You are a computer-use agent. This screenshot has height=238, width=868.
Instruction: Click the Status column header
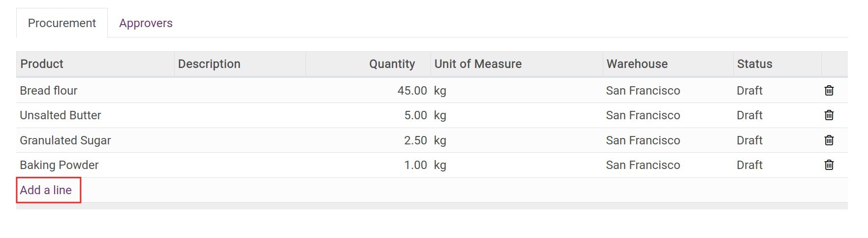coord(754,64)
